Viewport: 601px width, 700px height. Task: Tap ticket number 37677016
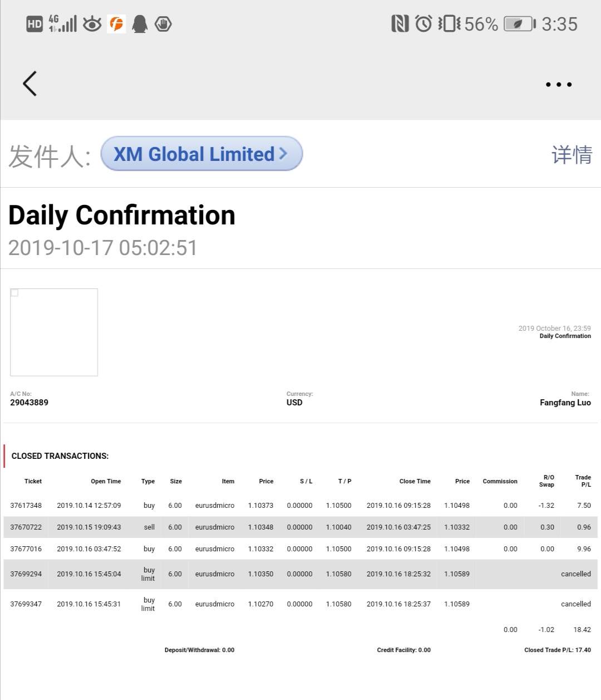pos(26,549)
